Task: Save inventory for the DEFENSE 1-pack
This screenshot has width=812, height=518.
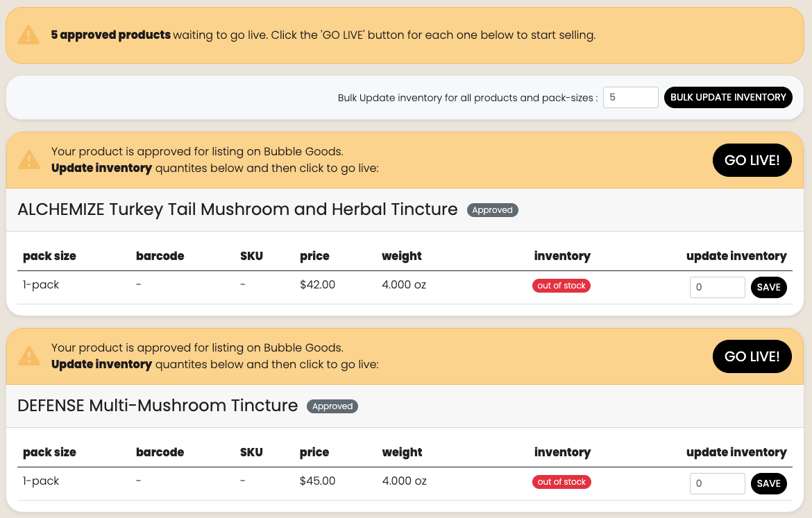Action: pos(768,483)
